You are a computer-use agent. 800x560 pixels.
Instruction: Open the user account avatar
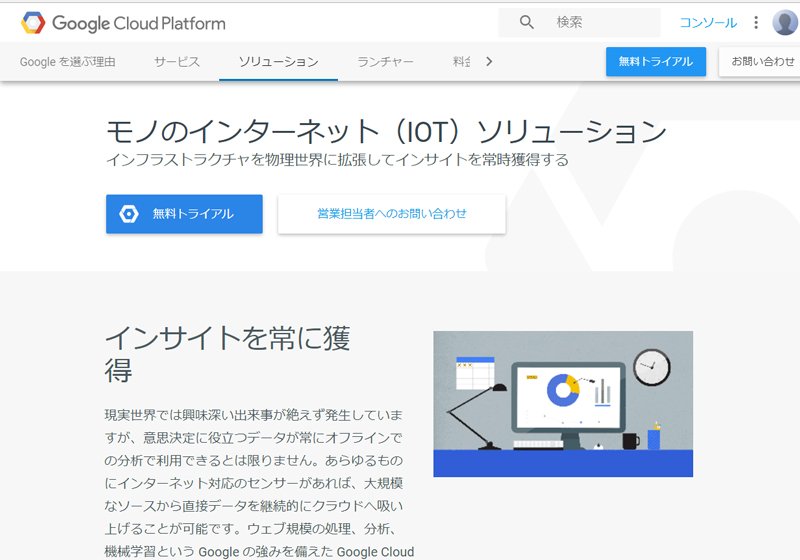785,22
